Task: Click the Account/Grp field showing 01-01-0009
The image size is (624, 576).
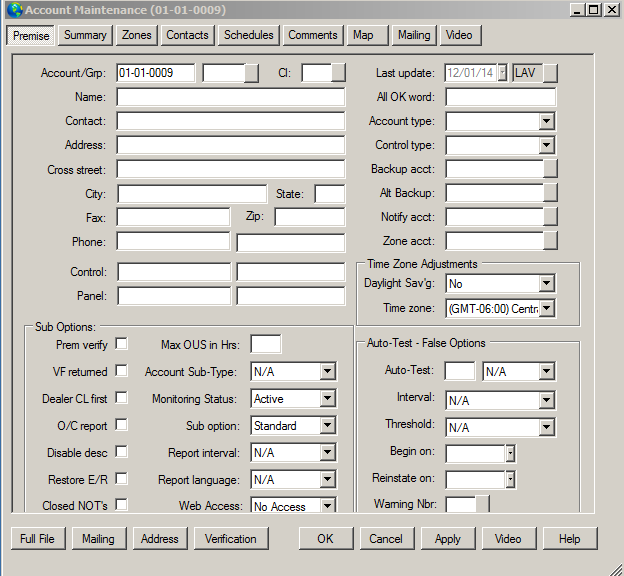Action: point(156,73)
